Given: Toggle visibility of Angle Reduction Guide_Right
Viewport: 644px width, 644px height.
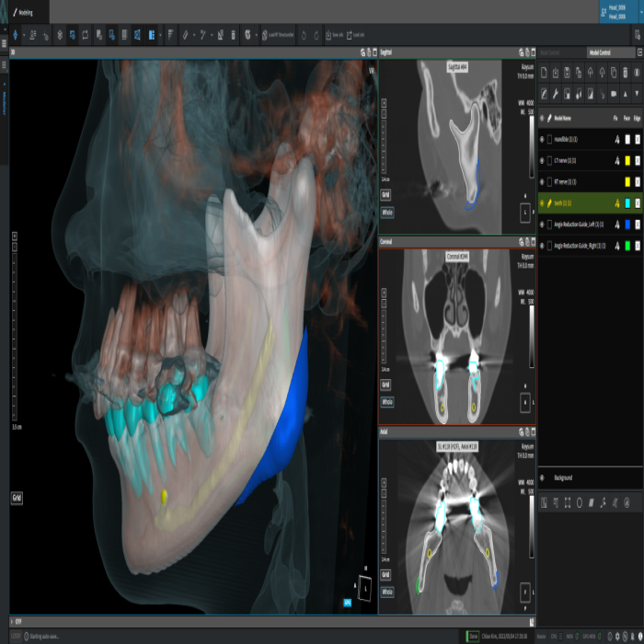Looking at the screenshot, I should pyautogui.click(x=542, y=246).
